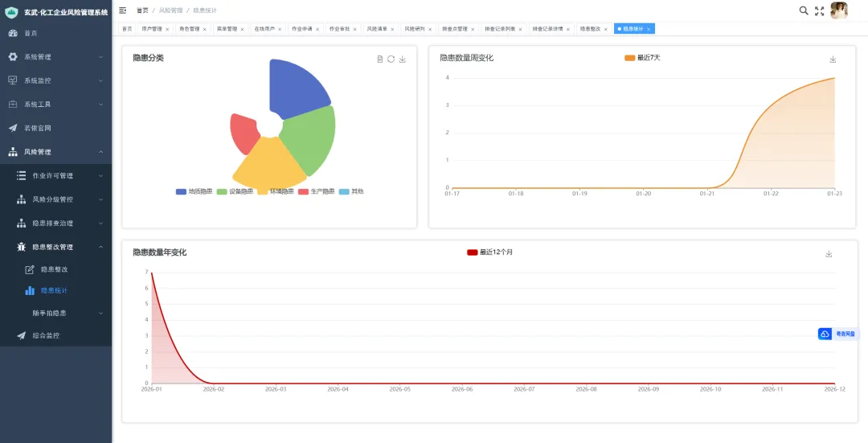Click the 夸克网盘 cloud icon
Image resolution: width=868 pixels, height=443 pixels.
pos(825,334)
